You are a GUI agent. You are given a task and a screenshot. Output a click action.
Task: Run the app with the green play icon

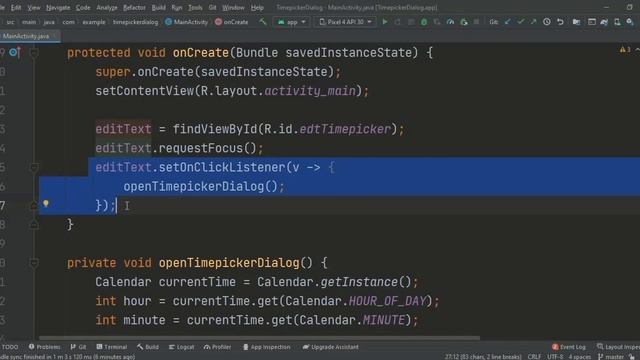pos(384,22)
